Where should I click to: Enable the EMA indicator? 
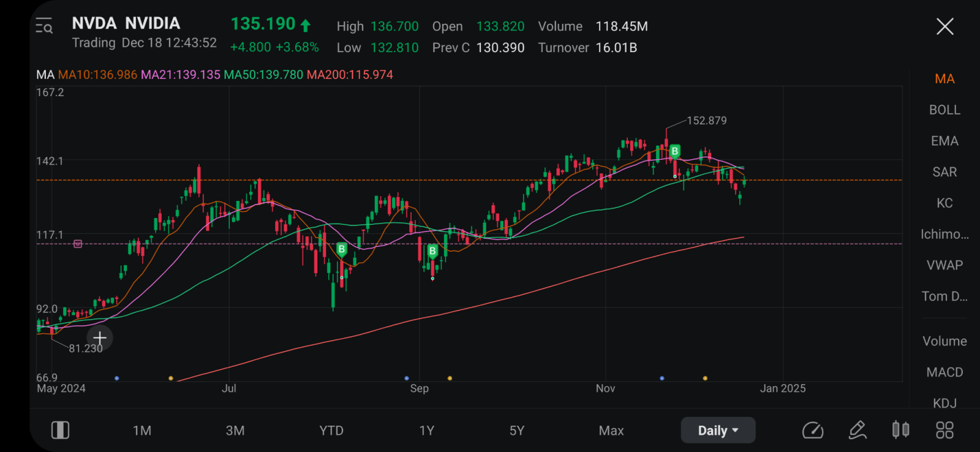coord(944,141)
